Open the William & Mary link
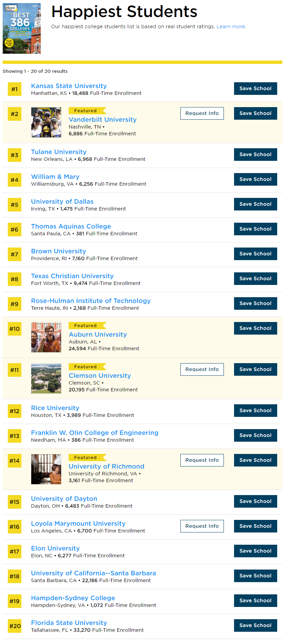The width and height of the screenshot is (285, 644). tap(55, 177)
